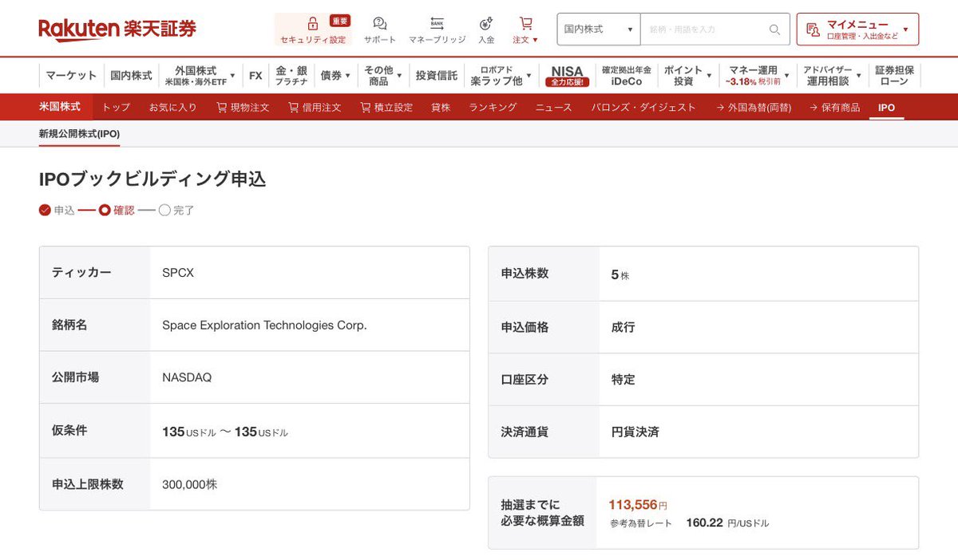Go to トップ in US stocks bar
Image resolution: width=958 pixels, height=560 pixels.
pos(117,107)
